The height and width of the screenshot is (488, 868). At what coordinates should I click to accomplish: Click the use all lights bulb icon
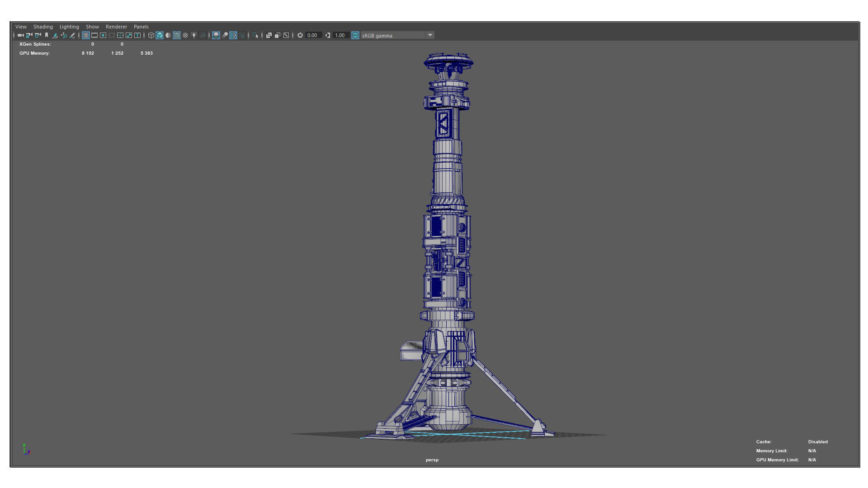tap(194, 35)
